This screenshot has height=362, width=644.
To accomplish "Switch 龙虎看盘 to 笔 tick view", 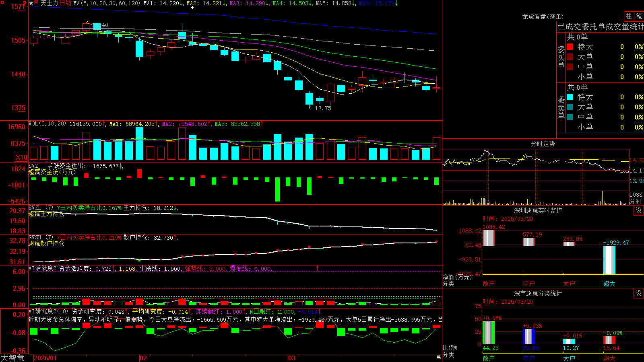I will [x=639, y=16].
